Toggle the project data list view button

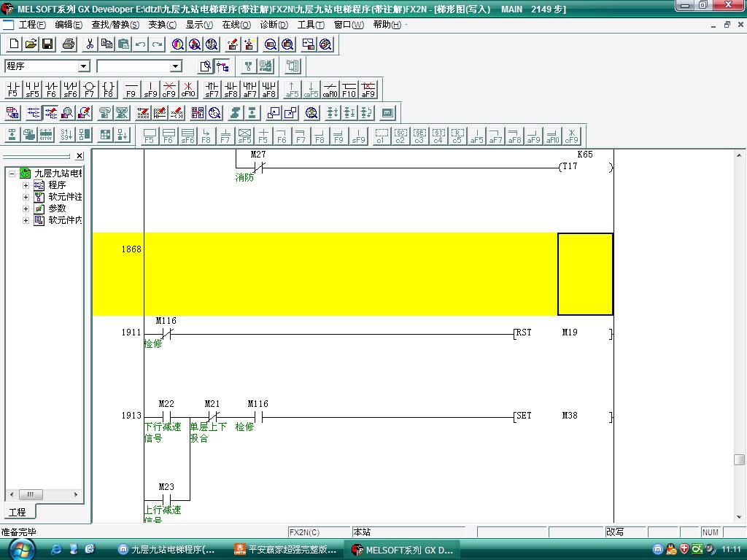point(222,66)
